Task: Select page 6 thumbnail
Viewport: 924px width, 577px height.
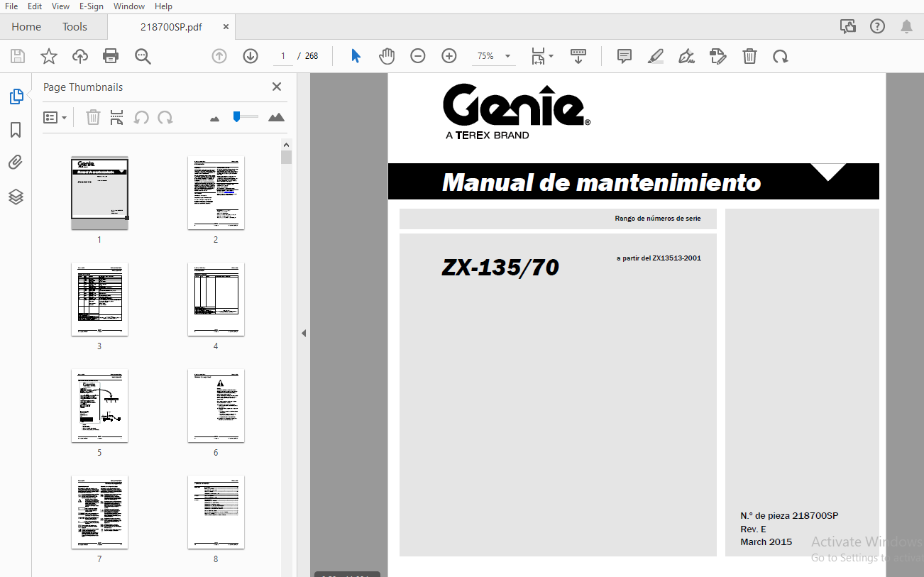Action: 216,406
